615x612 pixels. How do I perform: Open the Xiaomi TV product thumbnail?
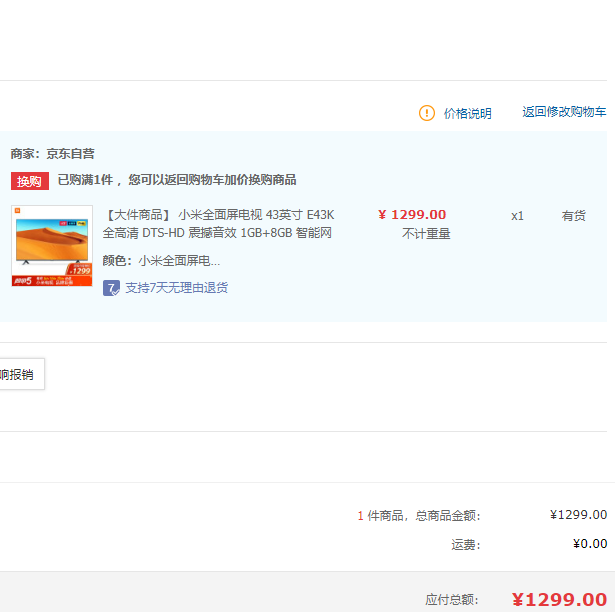click(x=52, y=246)
